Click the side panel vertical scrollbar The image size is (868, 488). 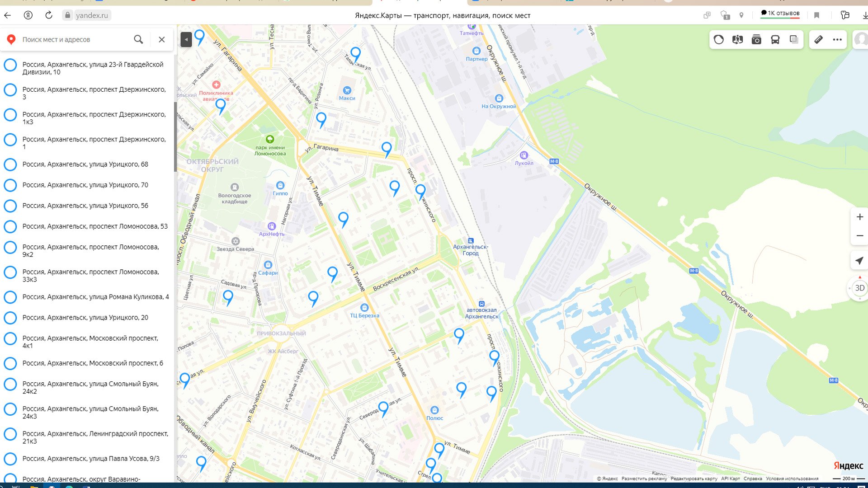pyautogui.click(x=175, y=137)
